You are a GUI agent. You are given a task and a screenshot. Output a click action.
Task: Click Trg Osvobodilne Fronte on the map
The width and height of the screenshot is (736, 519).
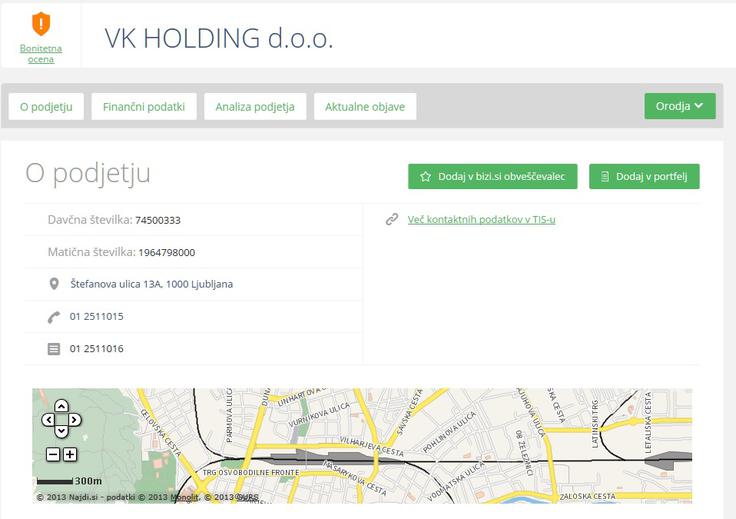click(x=251, y=473)
